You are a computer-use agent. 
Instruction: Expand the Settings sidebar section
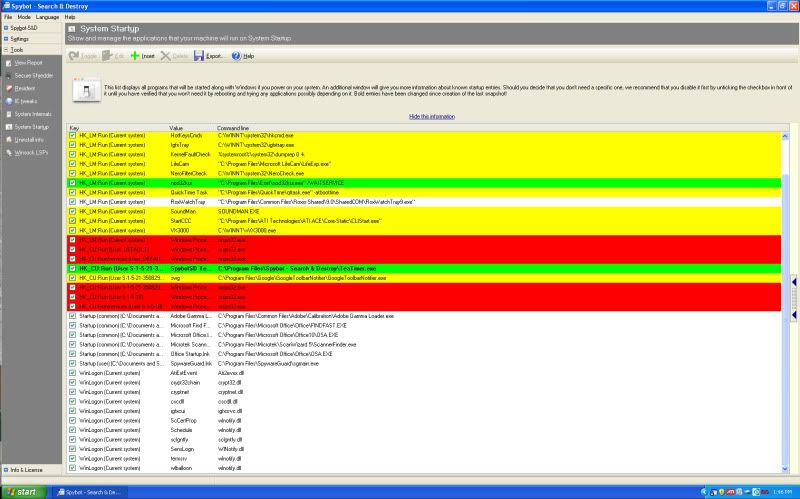[x=6, y=39]
